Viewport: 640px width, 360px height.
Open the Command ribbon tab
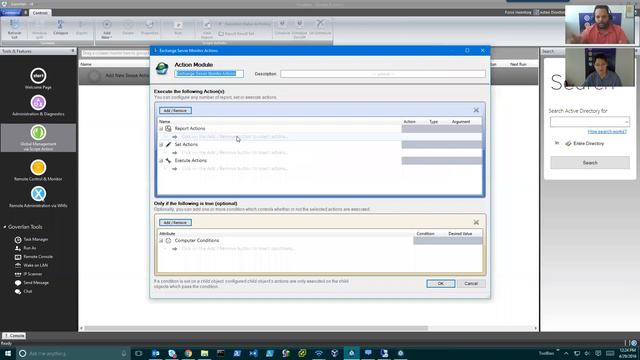tap(10, 13)
